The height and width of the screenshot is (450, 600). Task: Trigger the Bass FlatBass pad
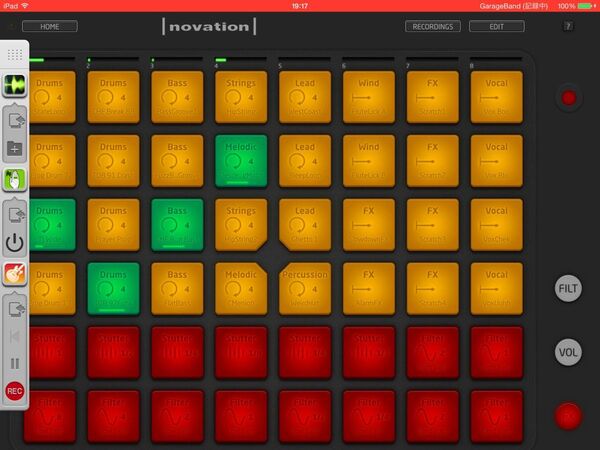point(177,289)
